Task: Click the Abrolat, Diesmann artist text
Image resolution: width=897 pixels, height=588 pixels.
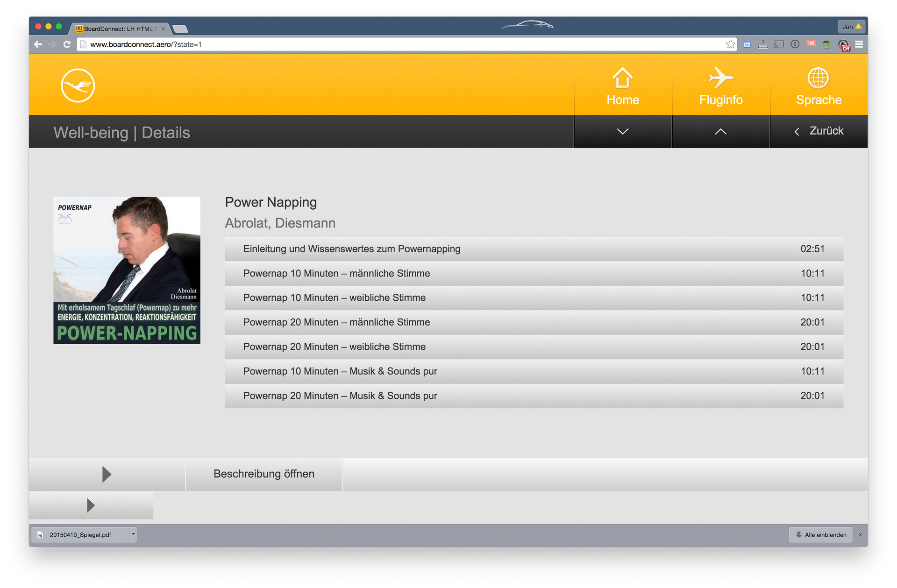Action: (280, 223)
